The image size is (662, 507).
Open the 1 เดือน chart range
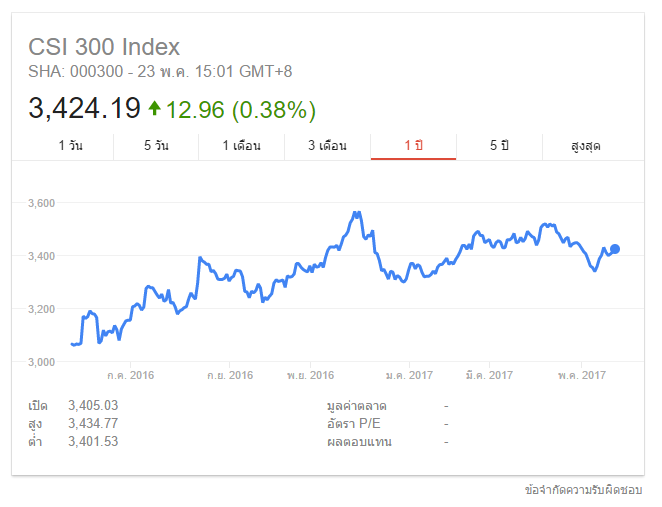click(x=241, y=146)
